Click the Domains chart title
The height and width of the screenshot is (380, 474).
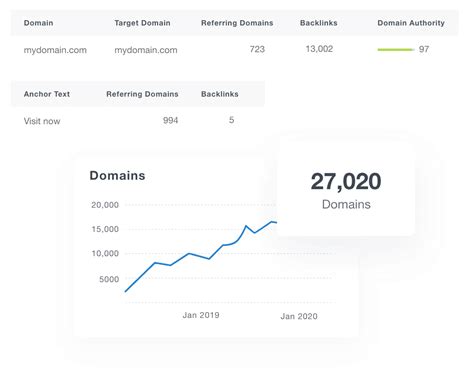117,176
